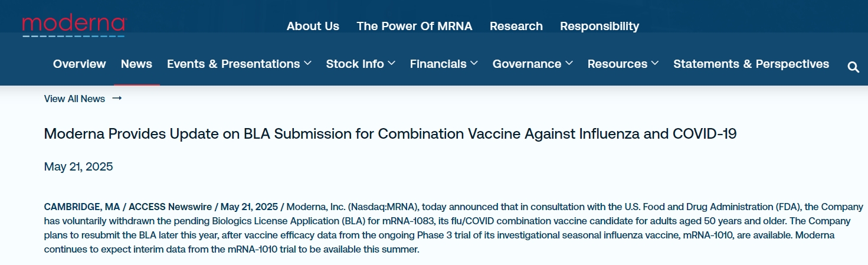Image resolution: width=868 pixels, height=265 pixels.
Task: Expand the Stock Info dropdown chevron
Action: tap(392, 63)
